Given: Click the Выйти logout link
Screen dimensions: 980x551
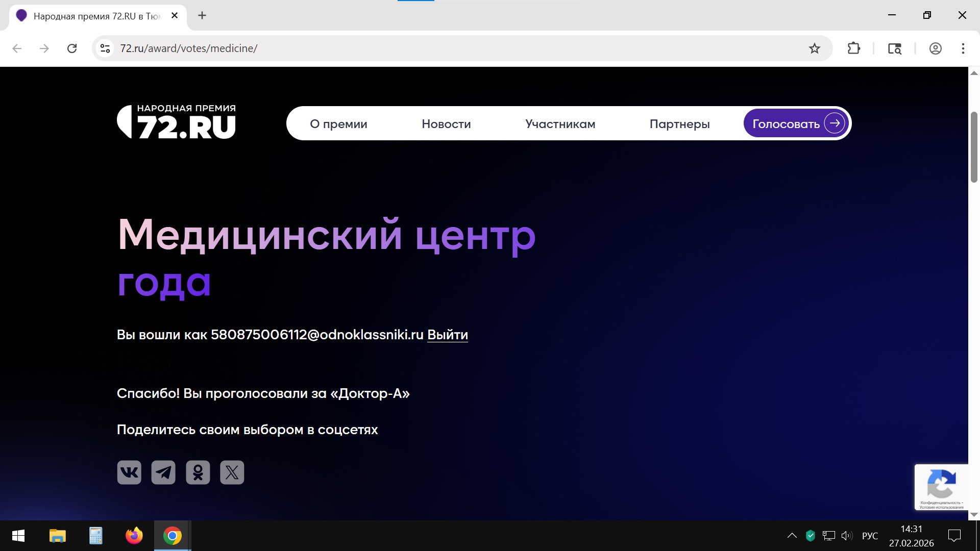Looking at the screenshot, I should coord(447,335).
